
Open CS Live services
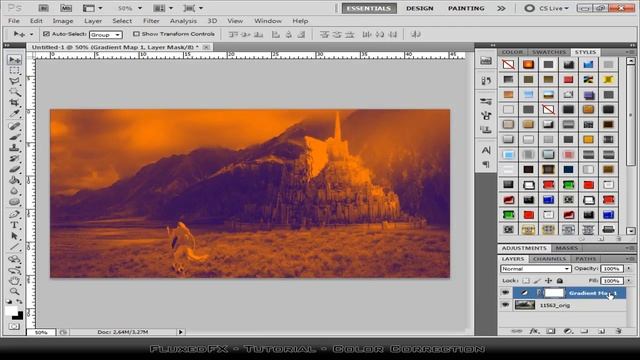tap(547, 8)
